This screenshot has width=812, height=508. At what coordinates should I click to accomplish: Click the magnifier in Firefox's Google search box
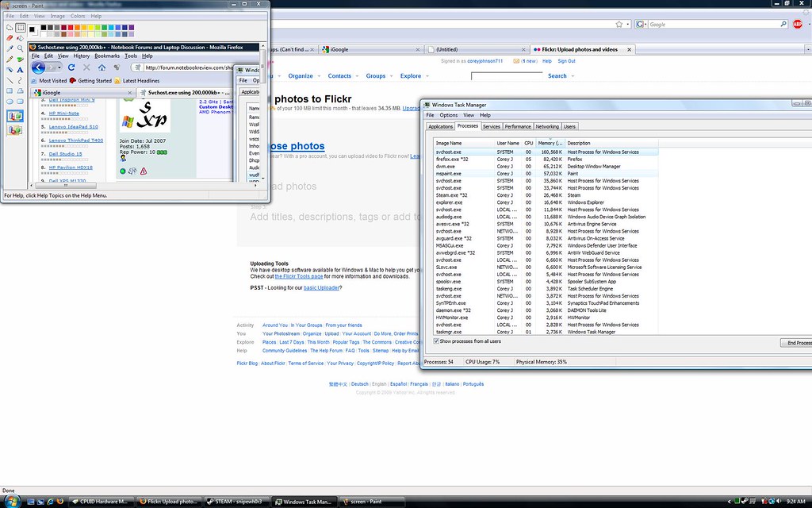click(x=783, y=25)
